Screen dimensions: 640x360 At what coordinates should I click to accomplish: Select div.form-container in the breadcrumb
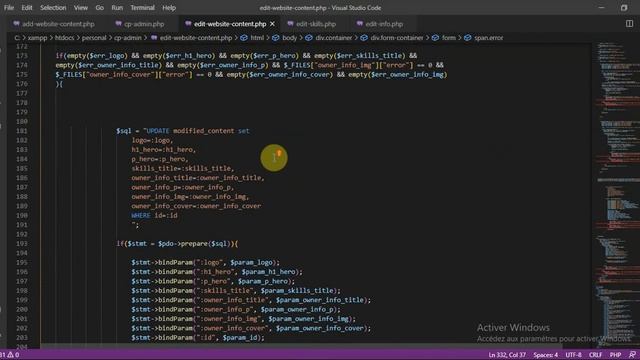click(x=397, y=38)
